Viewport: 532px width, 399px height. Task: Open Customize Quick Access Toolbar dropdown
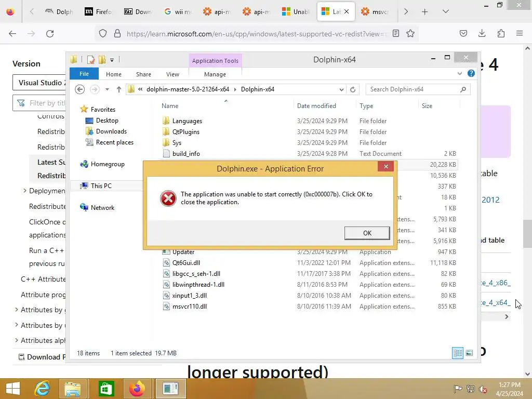point(112,60)
